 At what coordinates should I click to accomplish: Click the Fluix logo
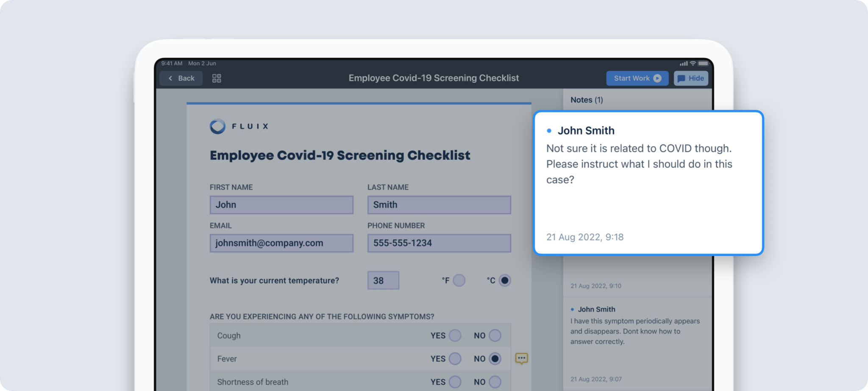[x=239, y=126]
